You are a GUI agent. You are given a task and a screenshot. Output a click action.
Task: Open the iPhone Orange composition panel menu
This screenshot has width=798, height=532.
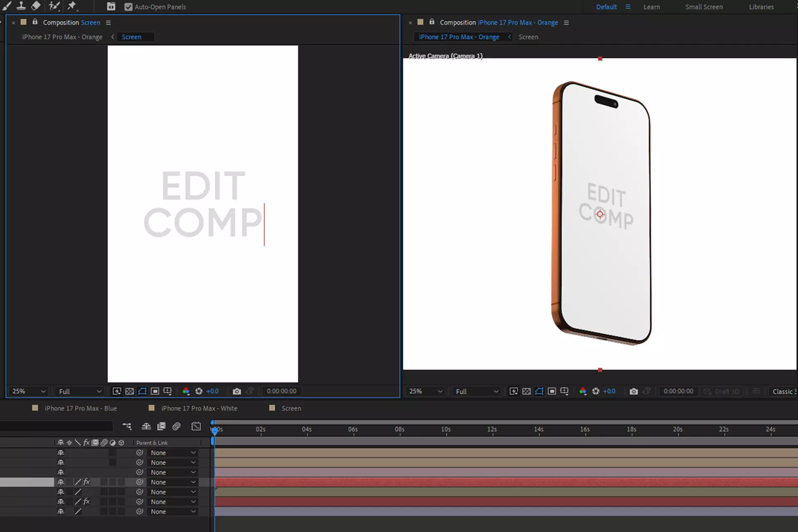pyautogui.click(x=566, y=23)
